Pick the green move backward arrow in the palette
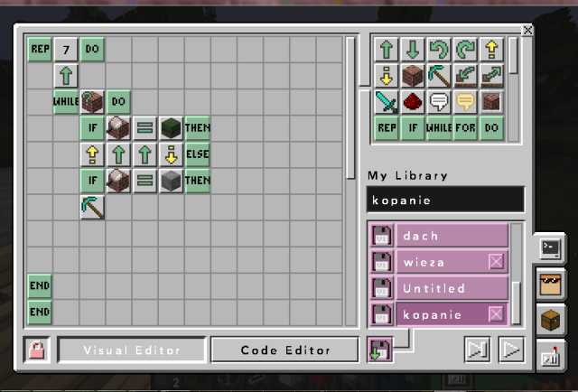This screenshot has width=578, height=392. (413, 49)
